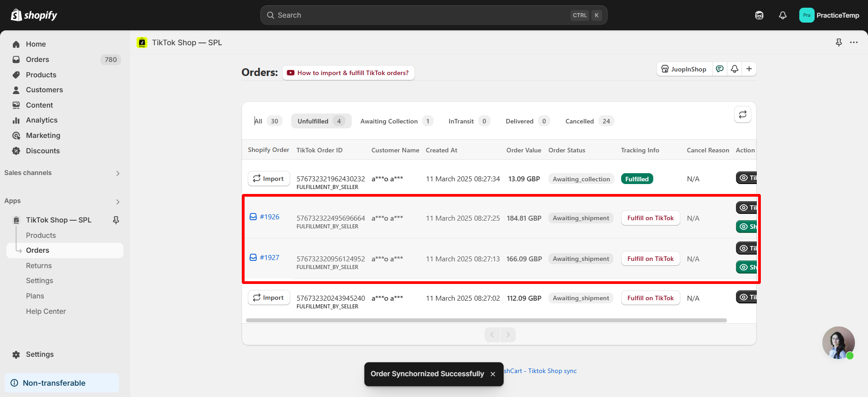Open the Content section

(39, 105)
